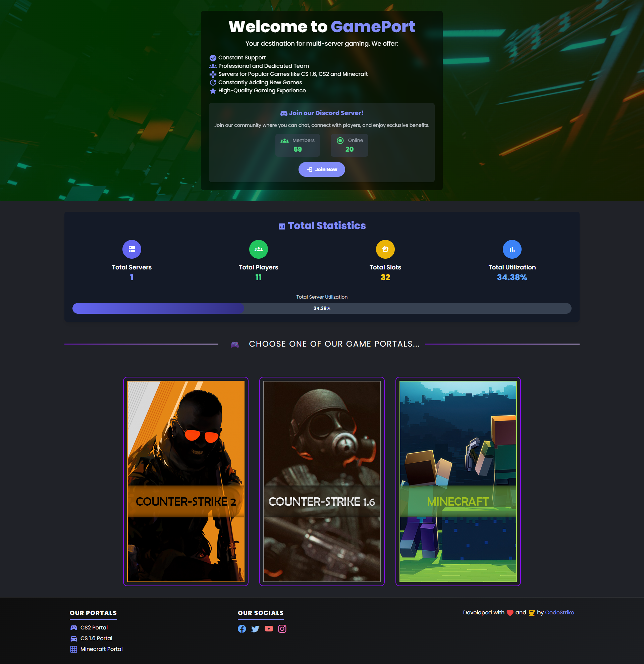This screenshot has height=664, width=644.
Task: Click the yellow Total Slots icon
Action: click(x=385, y=249)
